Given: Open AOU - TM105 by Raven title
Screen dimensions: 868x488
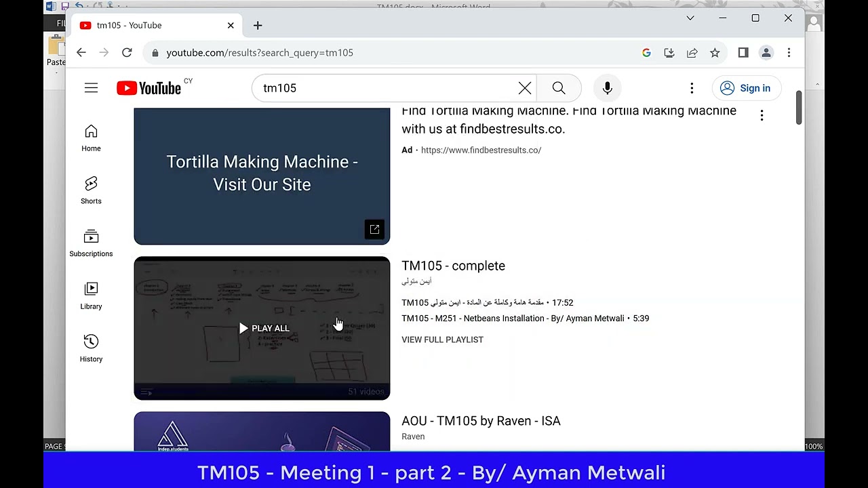Looking at the screenshot, I should [x=481, y=421].
